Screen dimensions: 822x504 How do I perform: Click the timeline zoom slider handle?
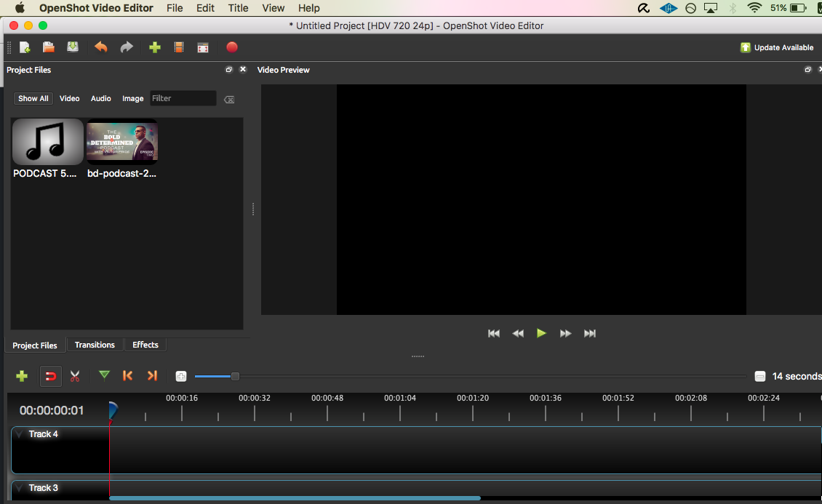tap(235, 376)
